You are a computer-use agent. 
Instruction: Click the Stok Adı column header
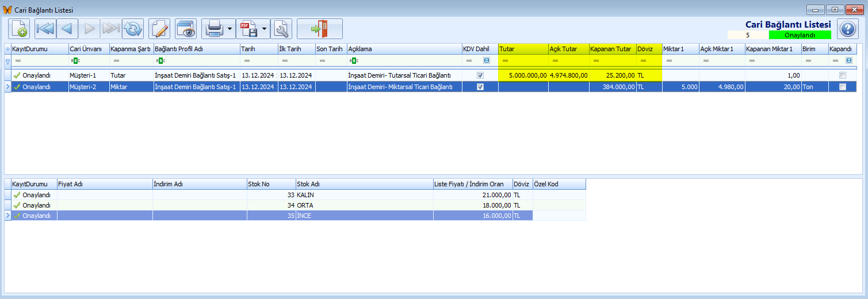[x=364, y=184]
